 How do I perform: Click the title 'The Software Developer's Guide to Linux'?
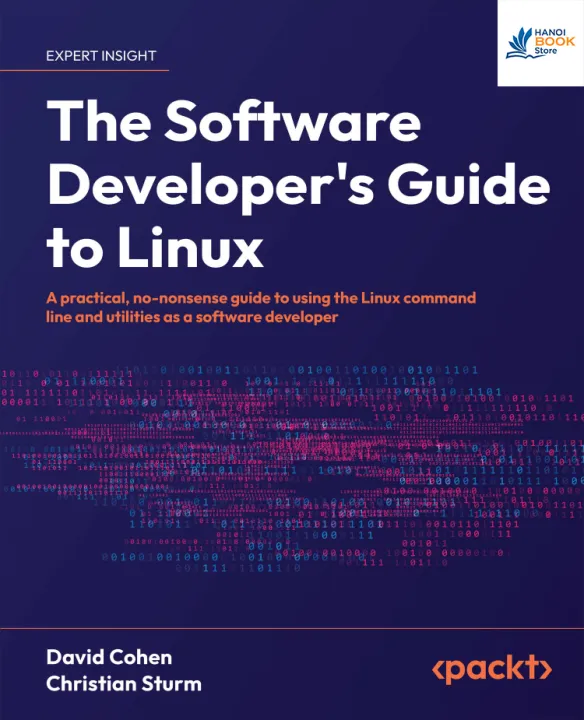(298, 184)
